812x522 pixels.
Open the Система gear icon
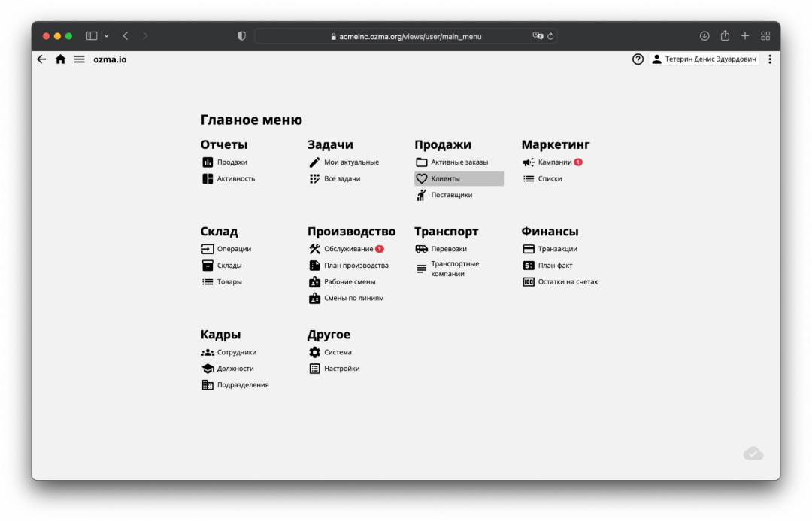point(314,351)
